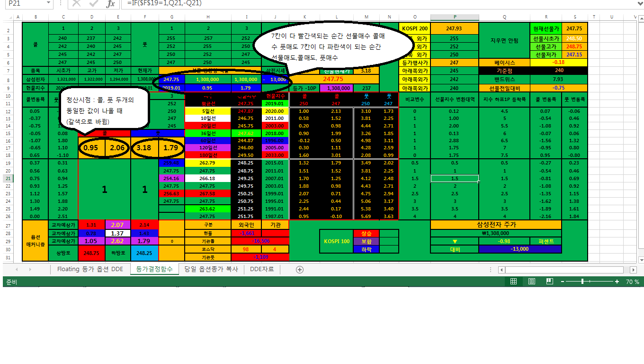This screenshot has width=644, height=364.
Task: Click the 70 % zoom level
Action: tap(632, 282)
